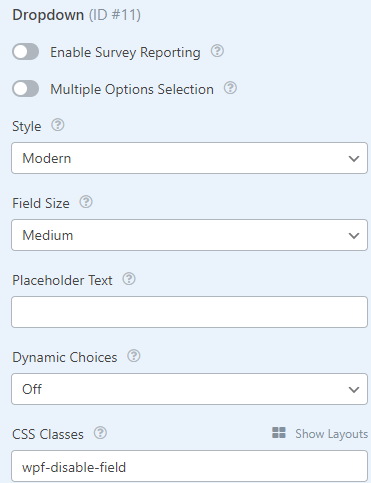Show help for Dynamic Choices
The image size is (371, 483).
click(134, 356)
